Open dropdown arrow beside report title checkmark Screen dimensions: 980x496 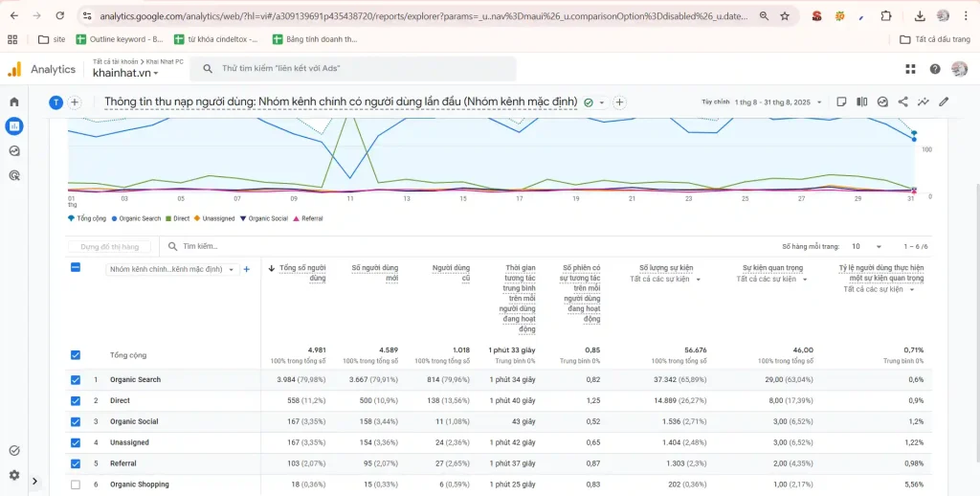(x=602, y=101)
